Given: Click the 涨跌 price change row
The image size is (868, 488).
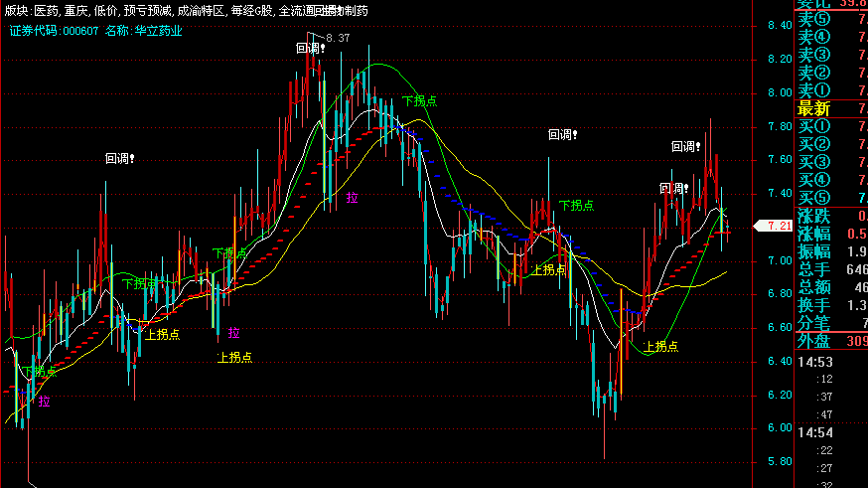Looking at the screenshot, I should [832, 216].
